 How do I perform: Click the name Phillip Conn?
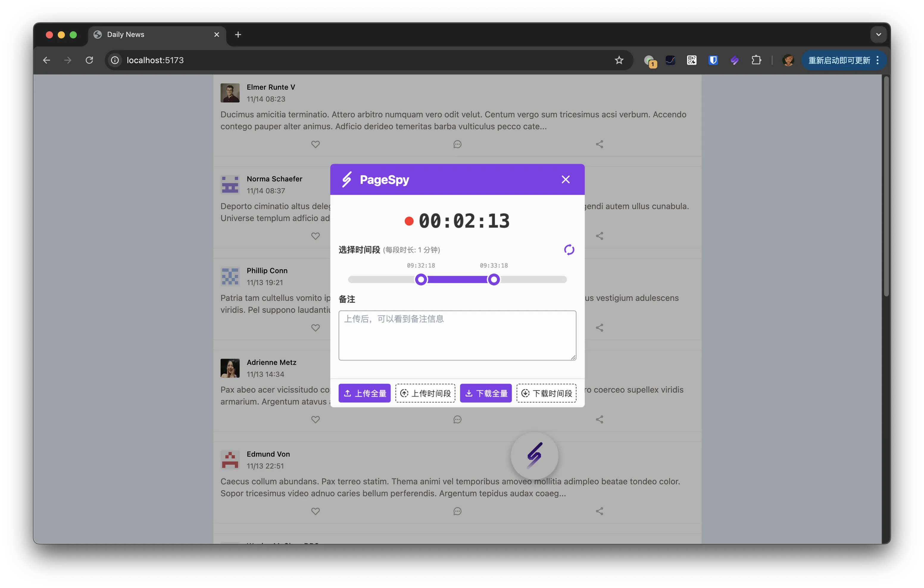267,270
